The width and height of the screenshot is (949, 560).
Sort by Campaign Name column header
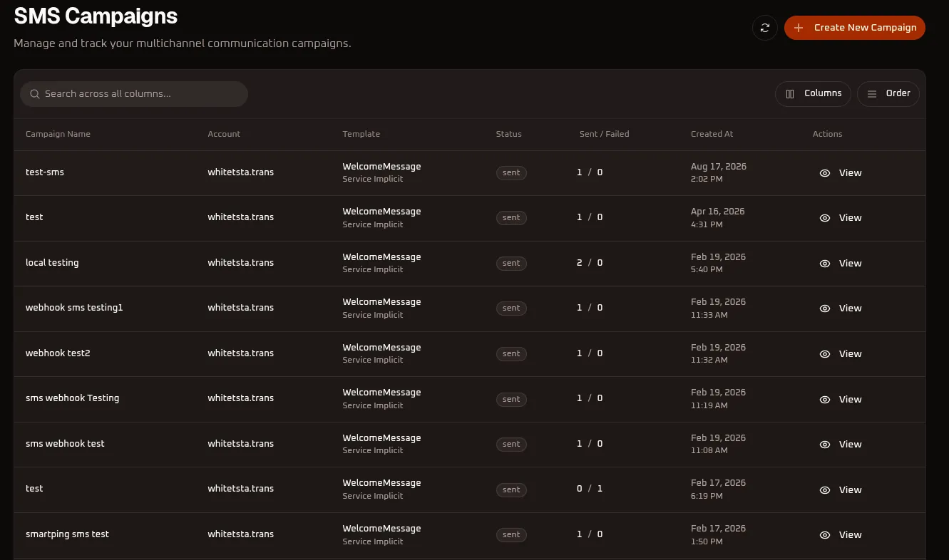coord(58,134)
